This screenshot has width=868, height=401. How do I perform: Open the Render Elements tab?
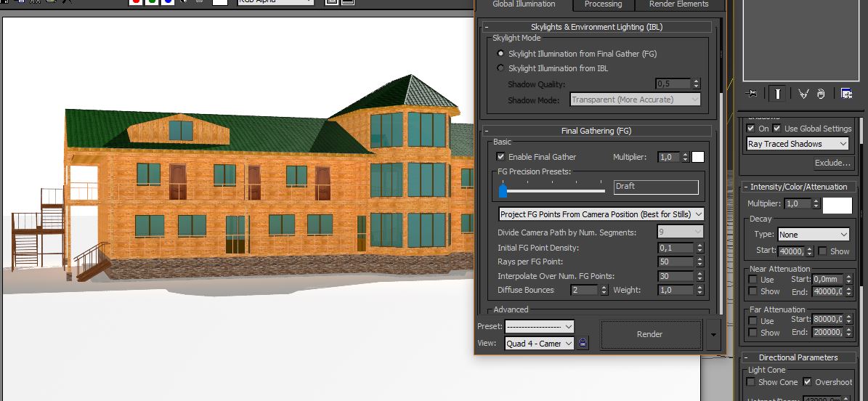pos(678,4)
